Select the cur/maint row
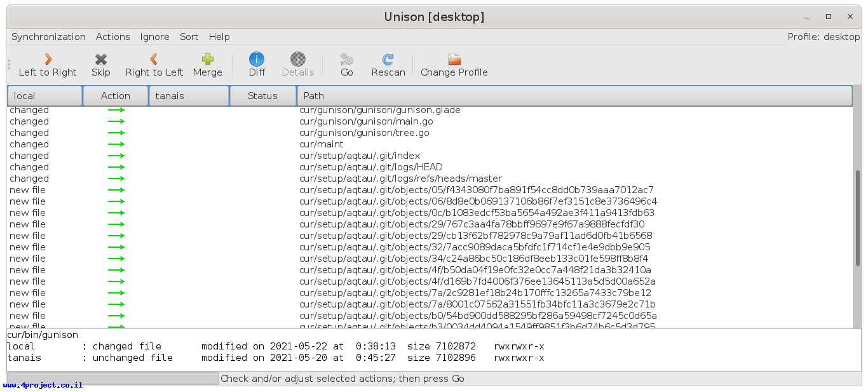The image size is (868, 392). click(x=430, y=144)
